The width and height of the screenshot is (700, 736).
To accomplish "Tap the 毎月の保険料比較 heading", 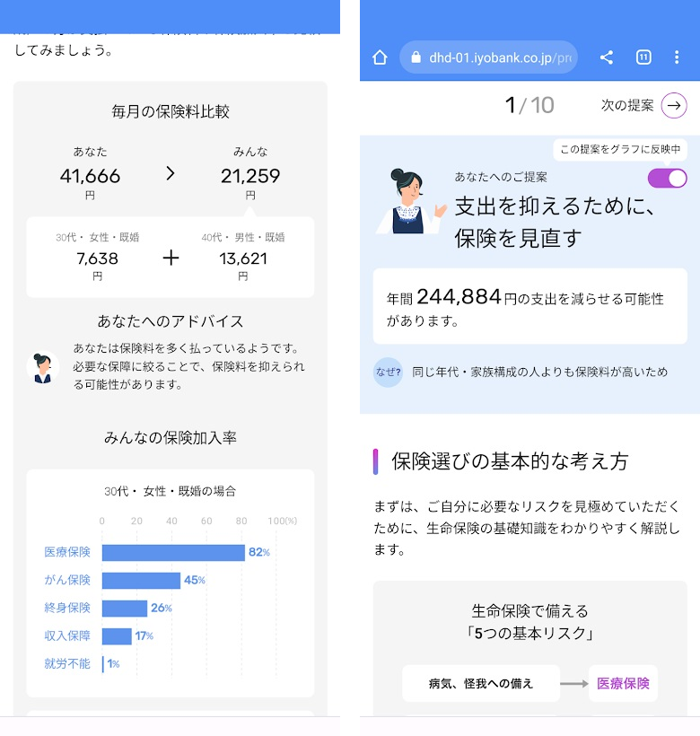I will 171,111.
